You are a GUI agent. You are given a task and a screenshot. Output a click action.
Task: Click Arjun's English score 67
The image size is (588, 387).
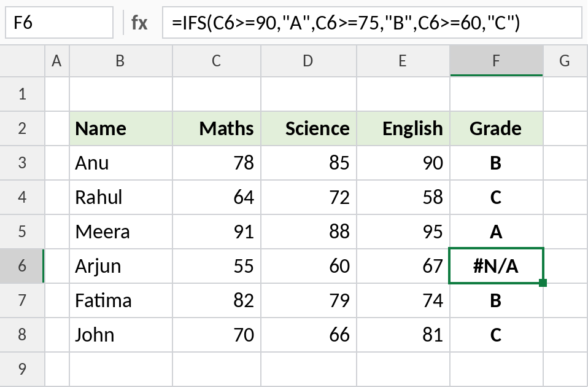point(403,266)
